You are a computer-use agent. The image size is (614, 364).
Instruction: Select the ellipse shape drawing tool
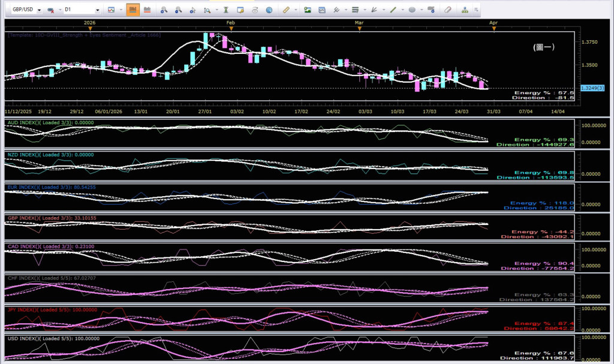pyautogui.click(x=412, y=10)
